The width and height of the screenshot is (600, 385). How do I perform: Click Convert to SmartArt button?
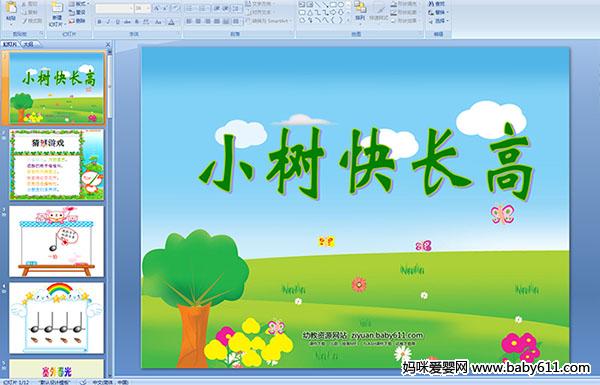coord(268,21)
